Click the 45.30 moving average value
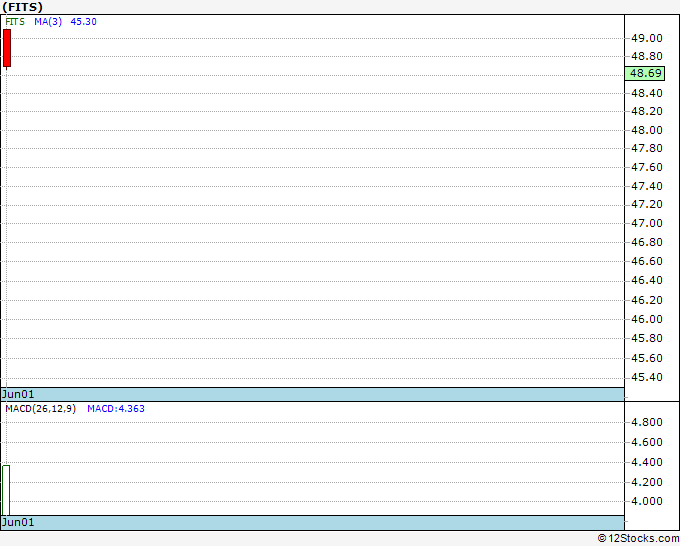The image size is (680, 546). 83,22
